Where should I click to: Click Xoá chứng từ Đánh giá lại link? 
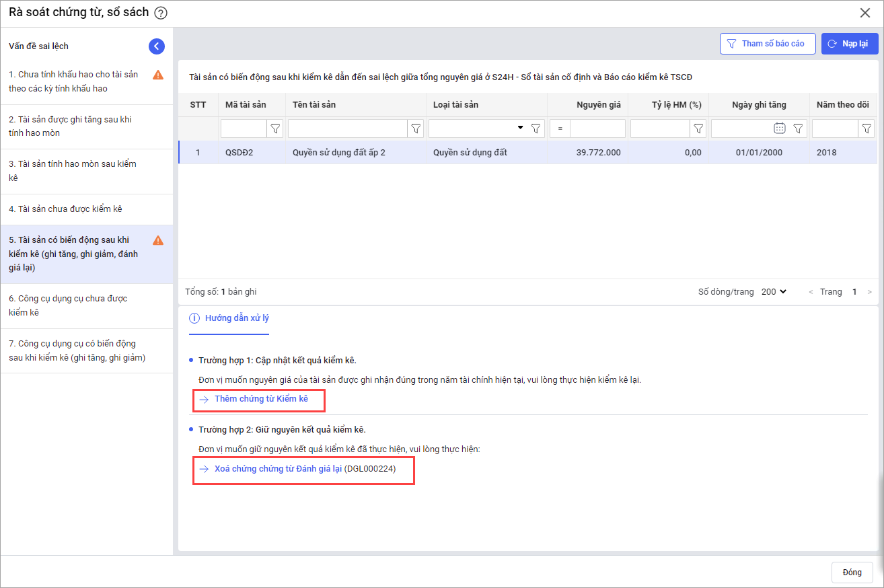[278, 469]
